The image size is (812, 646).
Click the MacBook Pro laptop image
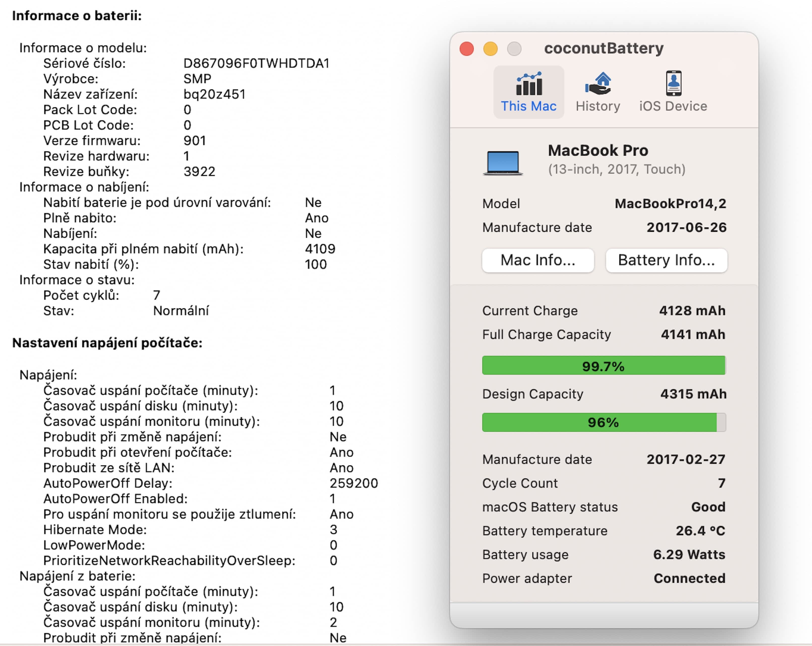(502, 163)
